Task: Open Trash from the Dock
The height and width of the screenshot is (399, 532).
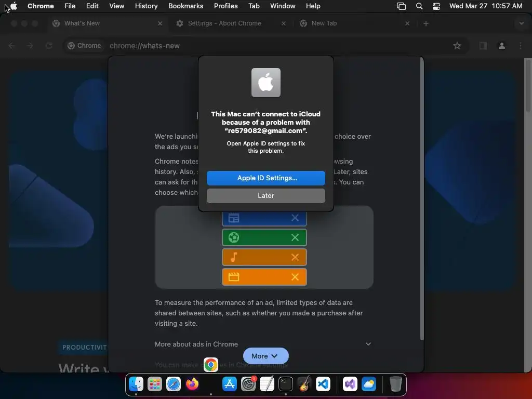Action: (x=395, y=384)
